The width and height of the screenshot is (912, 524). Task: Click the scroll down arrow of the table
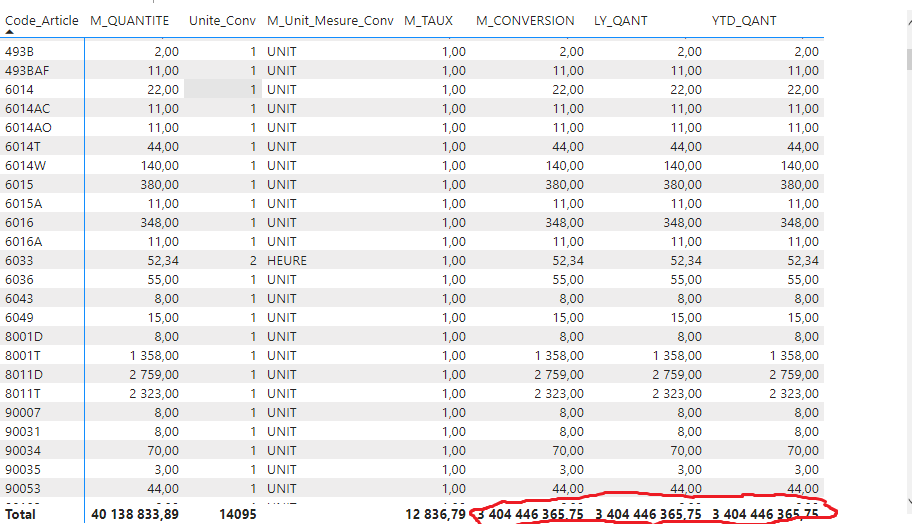coord(909,501)
